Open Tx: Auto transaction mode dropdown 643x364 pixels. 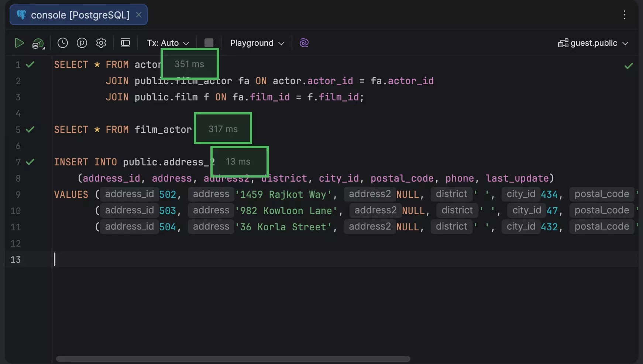click(168, 43)
